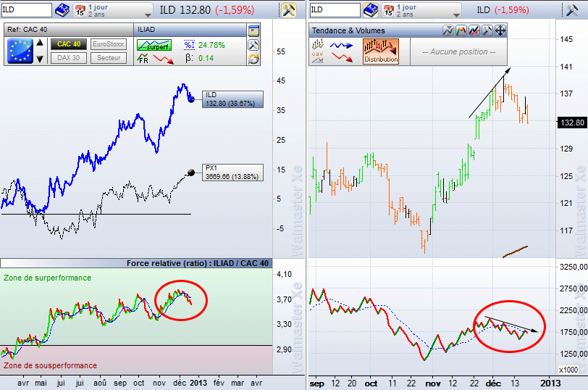Click the blue wavy trend arrow

tap(342, 46)
